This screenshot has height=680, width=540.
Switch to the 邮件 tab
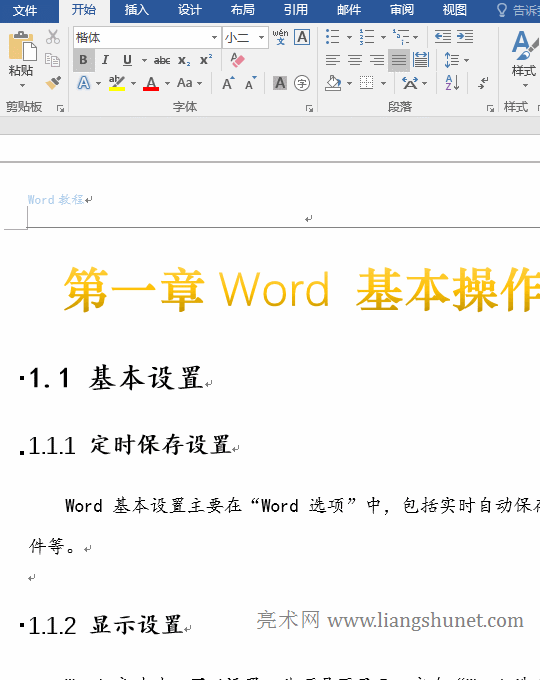[x=349, y=10]
